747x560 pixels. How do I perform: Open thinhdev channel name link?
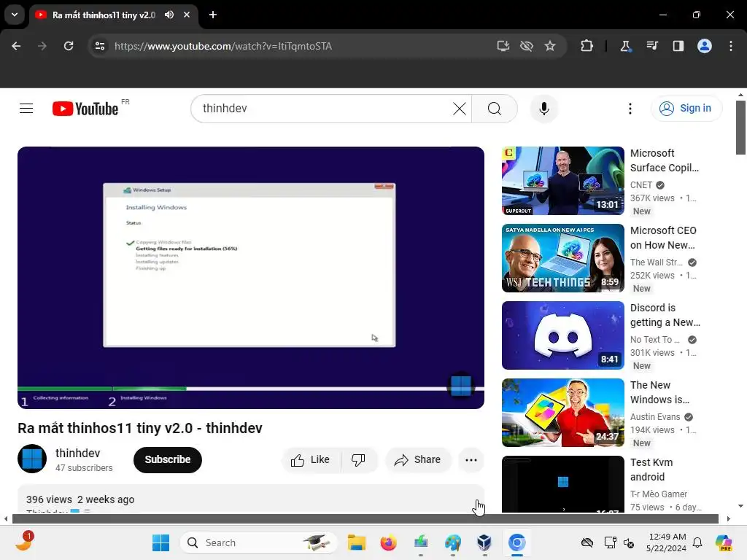point(77,453)
